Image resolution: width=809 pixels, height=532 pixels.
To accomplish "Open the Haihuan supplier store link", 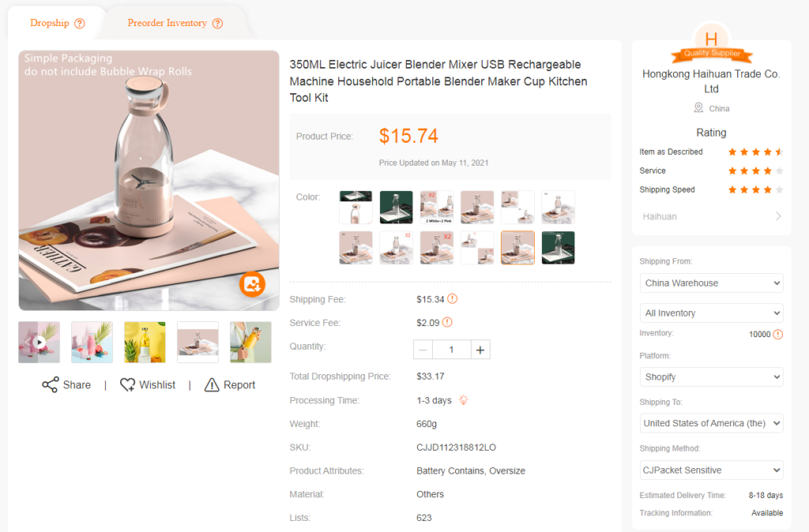I will point(711,216).
